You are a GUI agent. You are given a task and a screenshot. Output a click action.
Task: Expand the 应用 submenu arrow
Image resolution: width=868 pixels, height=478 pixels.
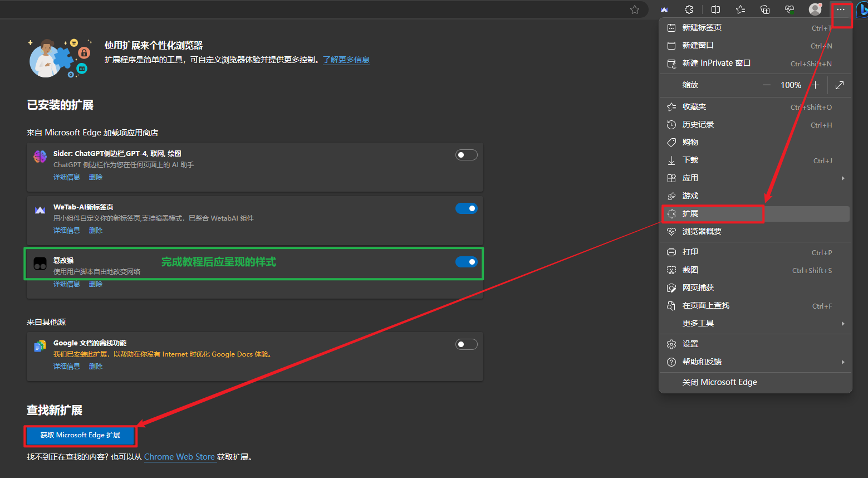[843, 178]
